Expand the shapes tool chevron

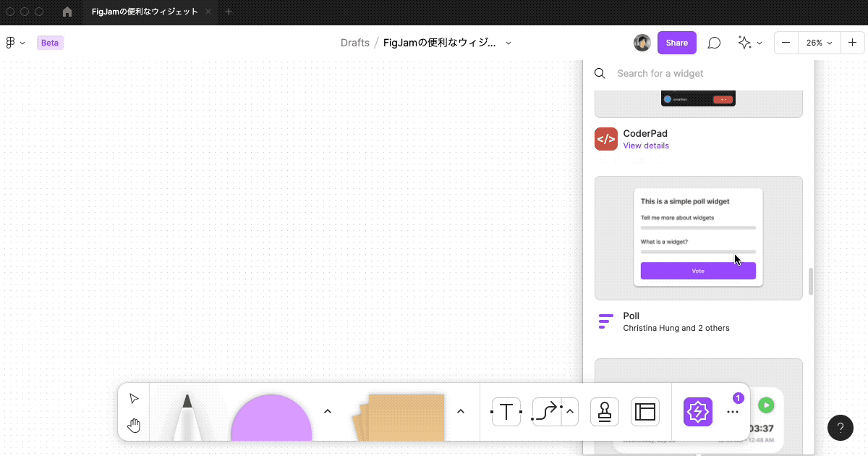click(328, 410)
